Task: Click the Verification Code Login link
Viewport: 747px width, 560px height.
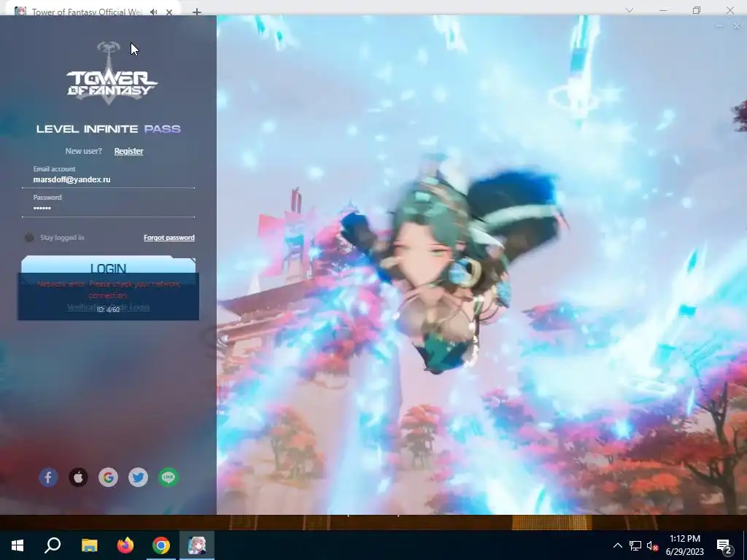Action: (108, 307)
